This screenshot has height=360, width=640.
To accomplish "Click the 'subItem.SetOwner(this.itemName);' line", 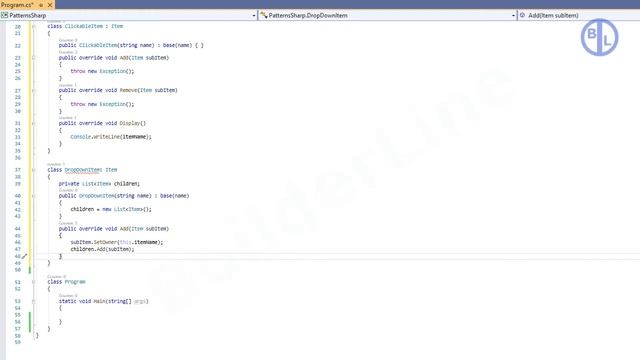I will [x=117, y=242].
